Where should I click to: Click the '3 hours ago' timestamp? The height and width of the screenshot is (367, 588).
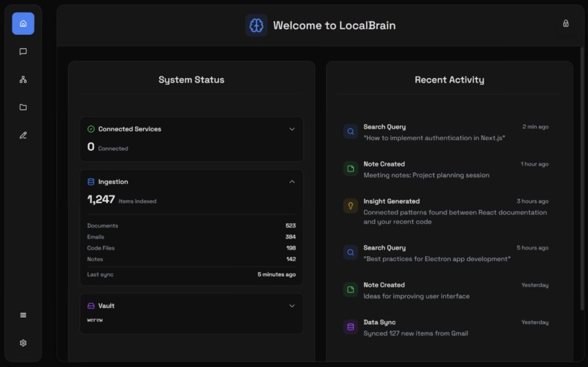(533, 201)
